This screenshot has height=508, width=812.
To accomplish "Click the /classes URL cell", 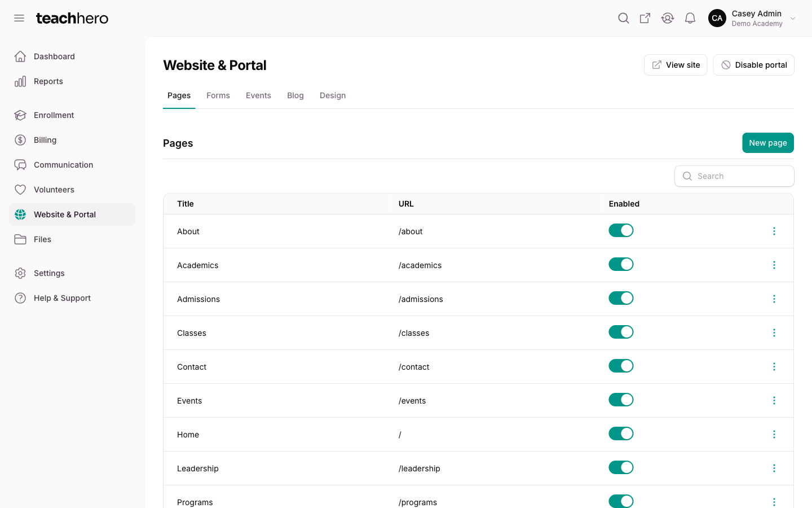I will click(x=414, y=333).
